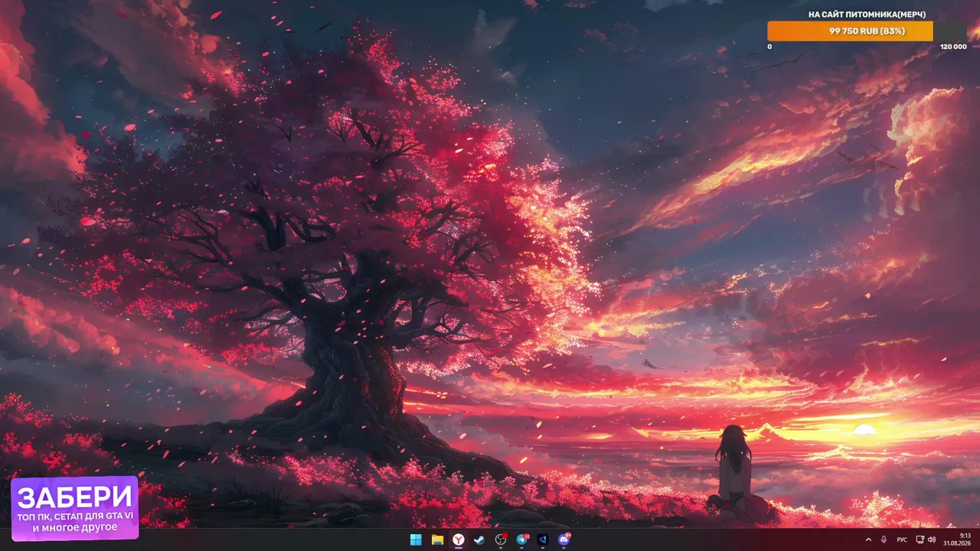Open the blue triangle-logo app on taskbar
The width and height of the screenshot is (980, 551).
point(543,540)
